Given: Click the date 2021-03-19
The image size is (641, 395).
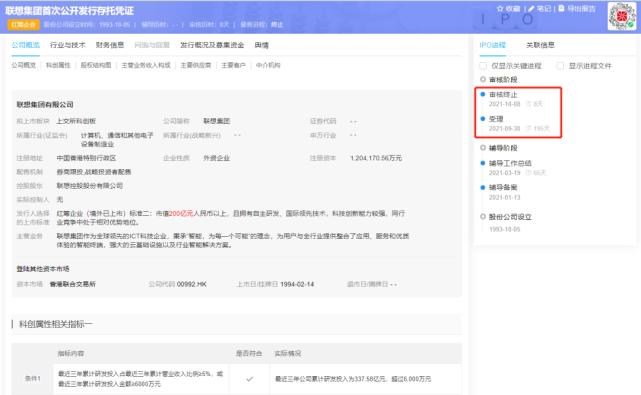Looking at the screenshot, I should click(504, 173).
